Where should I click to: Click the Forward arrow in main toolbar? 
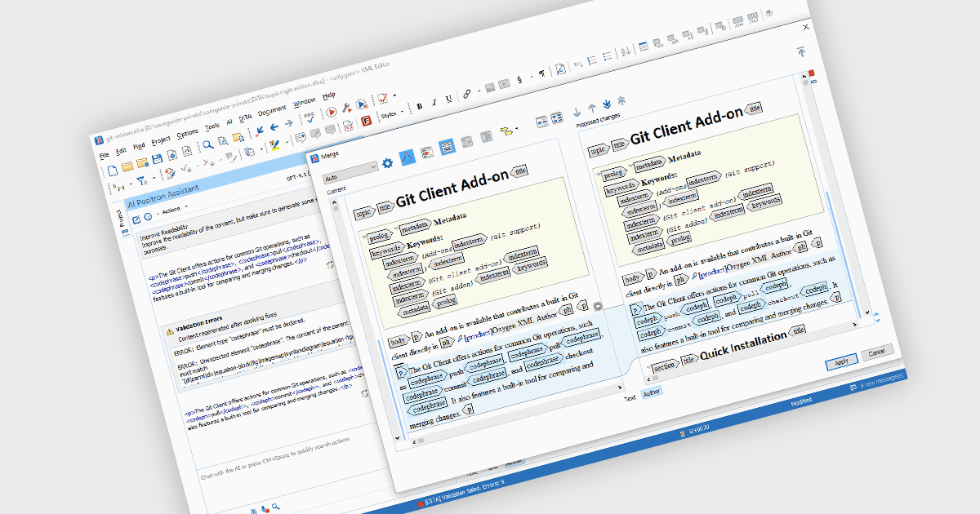coord(287,124)
